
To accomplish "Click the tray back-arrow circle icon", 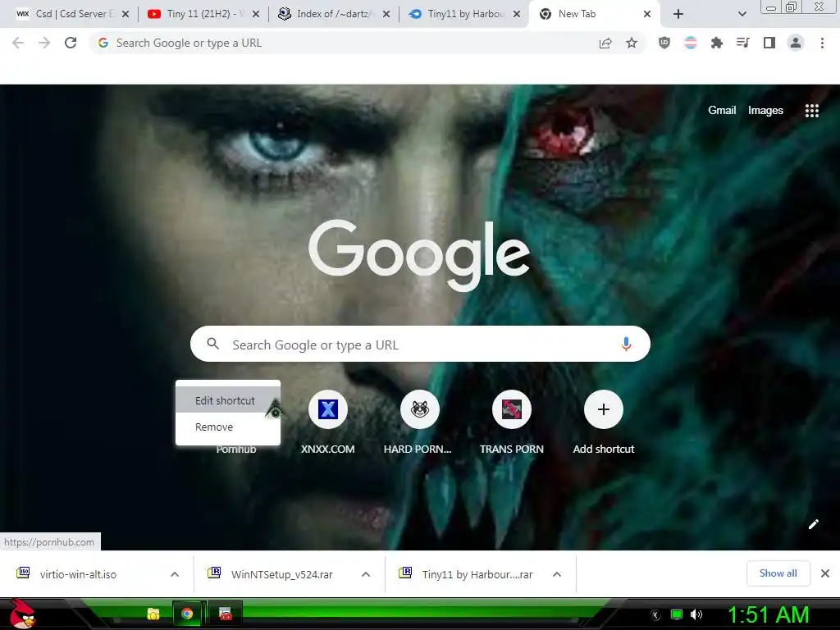I will tap(655, 614).
